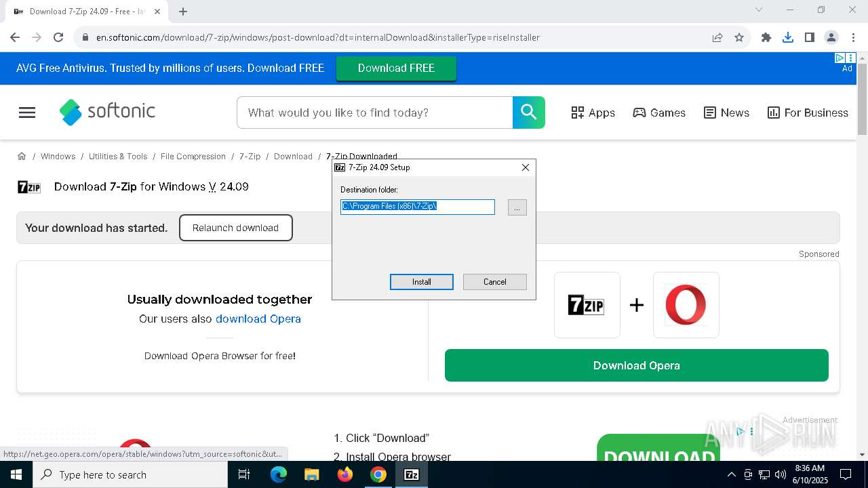The height and width of the screenshot is (488, 868).
Task: Click the browser forward arrow
Action: (37, 37)
